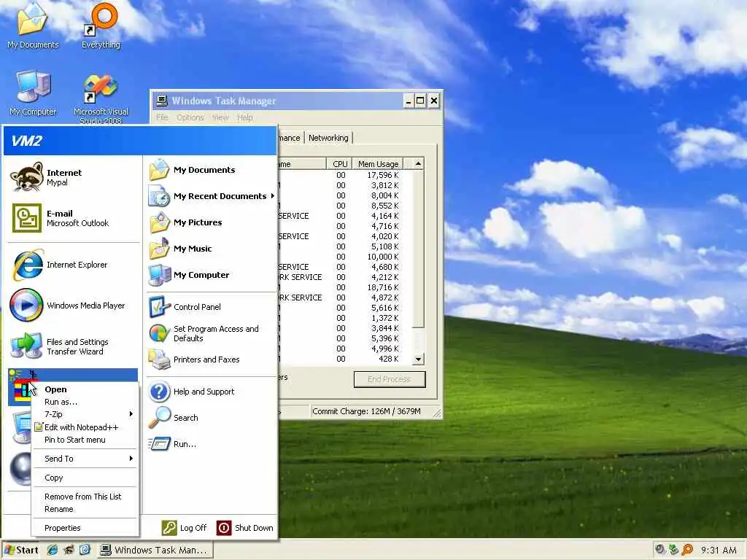
Task: Click Safely Remove Hardware tray icon
Action: click(x=673, y=550)
